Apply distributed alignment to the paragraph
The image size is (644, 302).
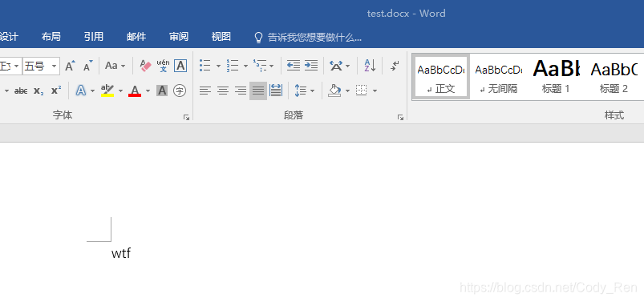[276, 91]
